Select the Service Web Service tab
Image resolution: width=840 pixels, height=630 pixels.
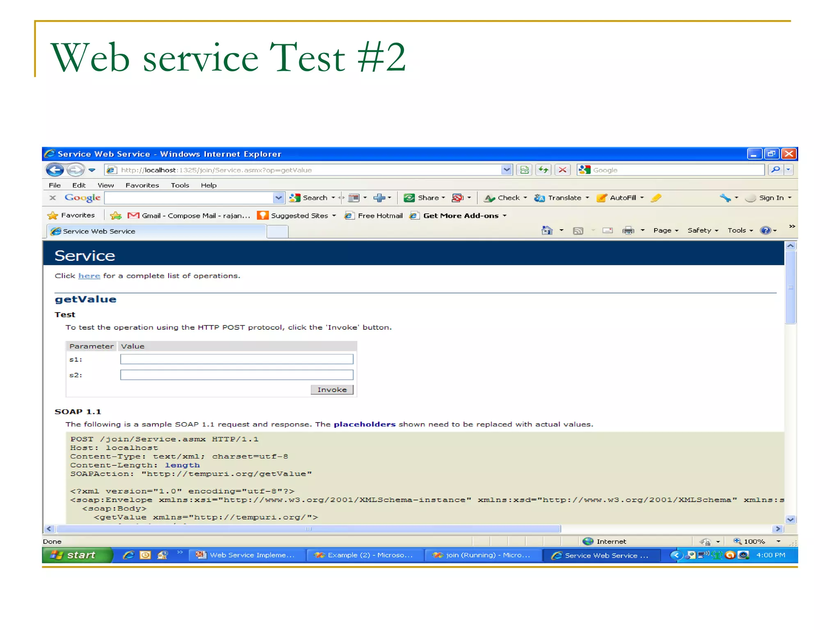pyautogui.click(x=156, y=231)
